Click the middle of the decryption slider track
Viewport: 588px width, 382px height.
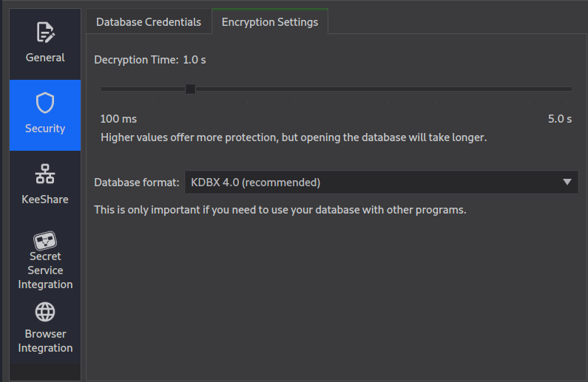coord(337,89)
